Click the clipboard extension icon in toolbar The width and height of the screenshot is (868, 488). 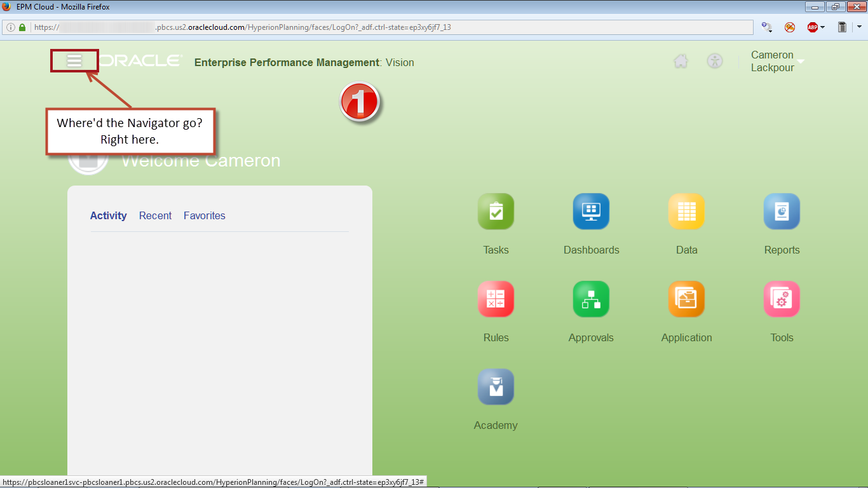[842, 27]
